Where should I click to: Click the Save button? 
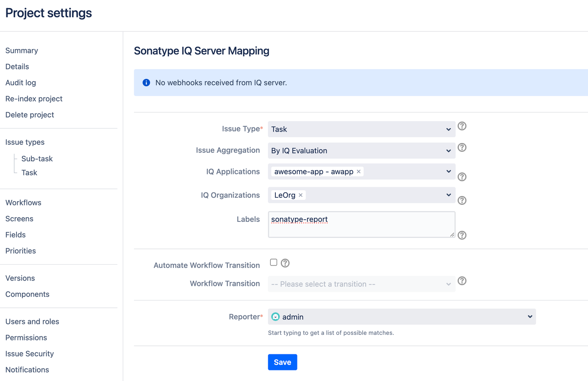[x=283, y=362]
